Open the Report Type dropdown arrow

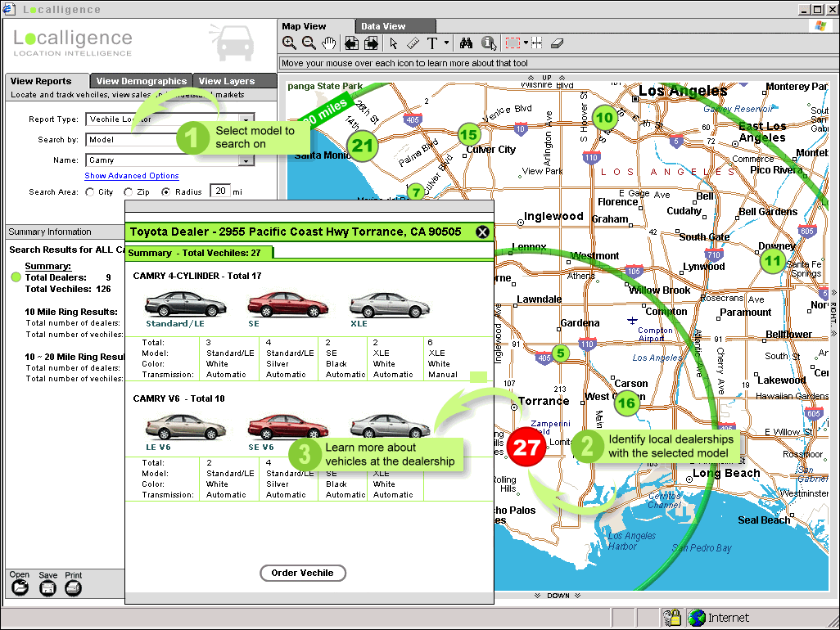(x=246, y=119)
